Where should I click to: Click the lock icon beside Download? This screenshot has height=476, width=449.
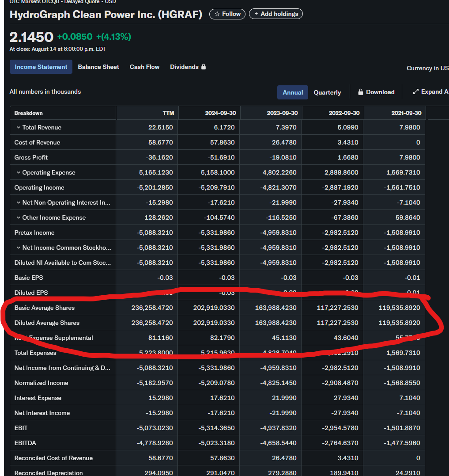361,92
